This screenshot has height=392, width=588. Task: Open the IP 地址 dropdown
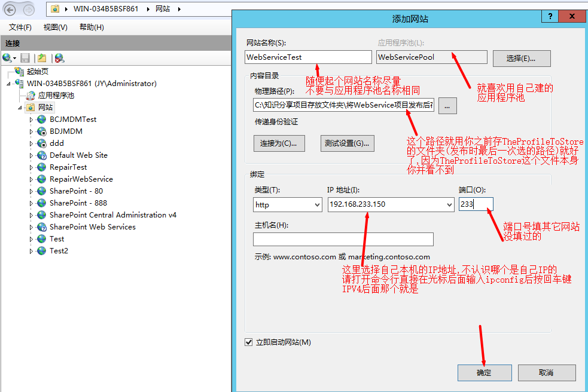(x=449, y=204)
